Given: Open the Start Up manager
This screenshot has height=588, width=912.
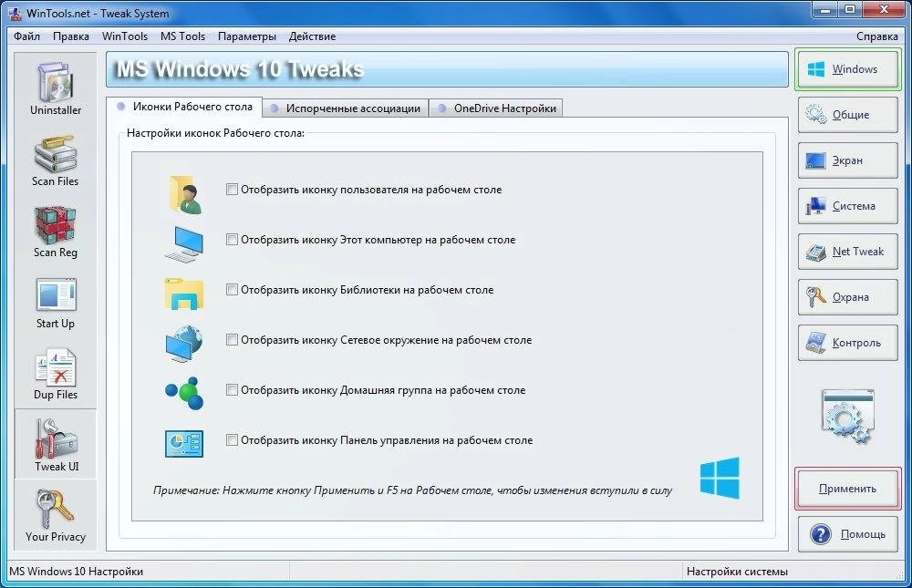Looking at the screenshot, I should pos(56,303).
